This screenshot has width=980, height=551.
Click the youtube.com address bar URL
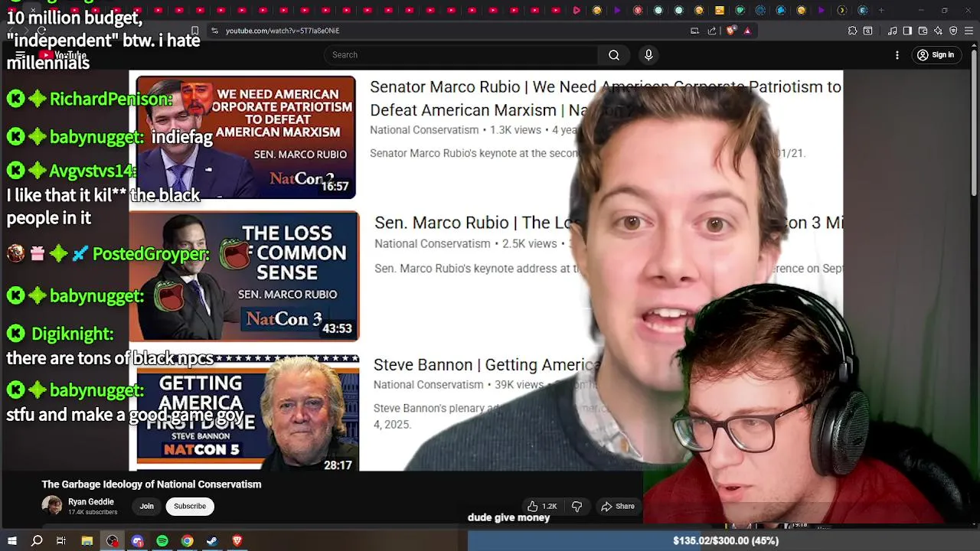283,31
